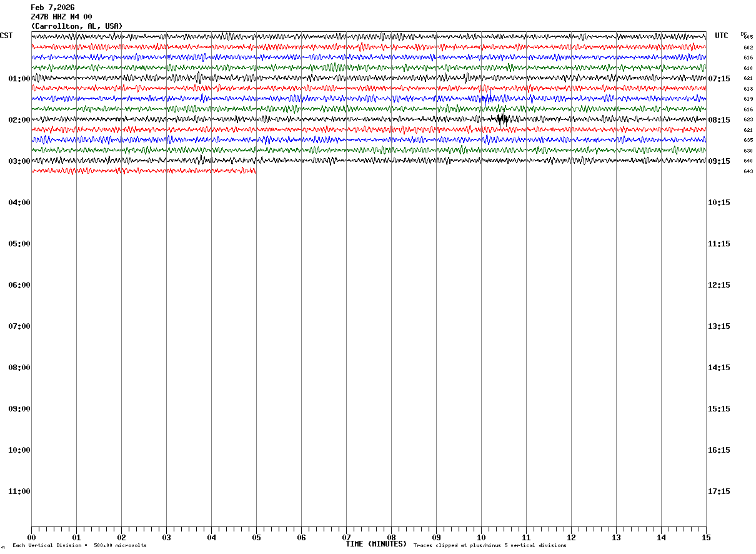
Task: Click the 'DC' column header
Action: (744, 34)
